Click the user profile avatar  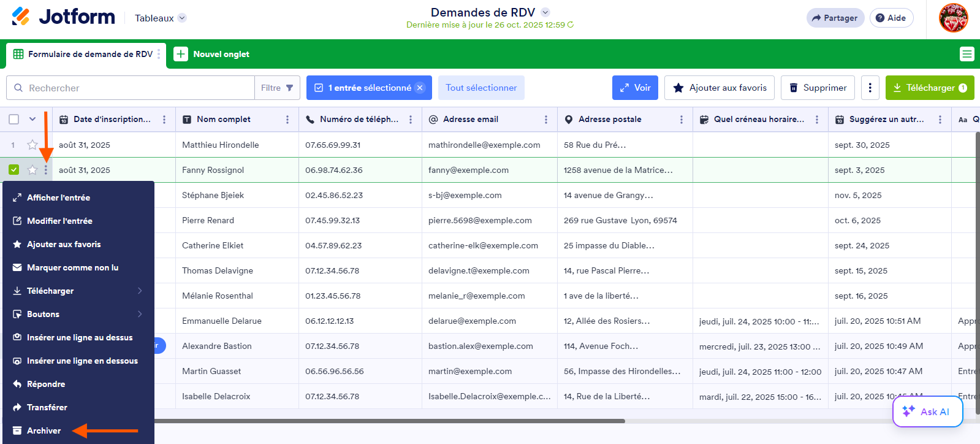coord(953,18)
